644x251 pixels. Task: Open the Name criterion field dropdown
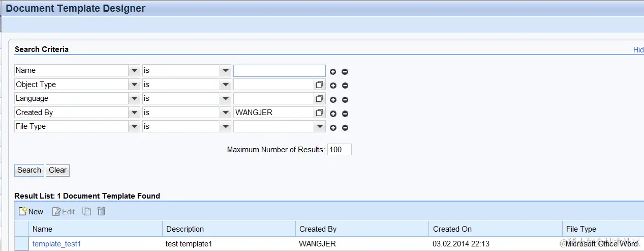134,70
